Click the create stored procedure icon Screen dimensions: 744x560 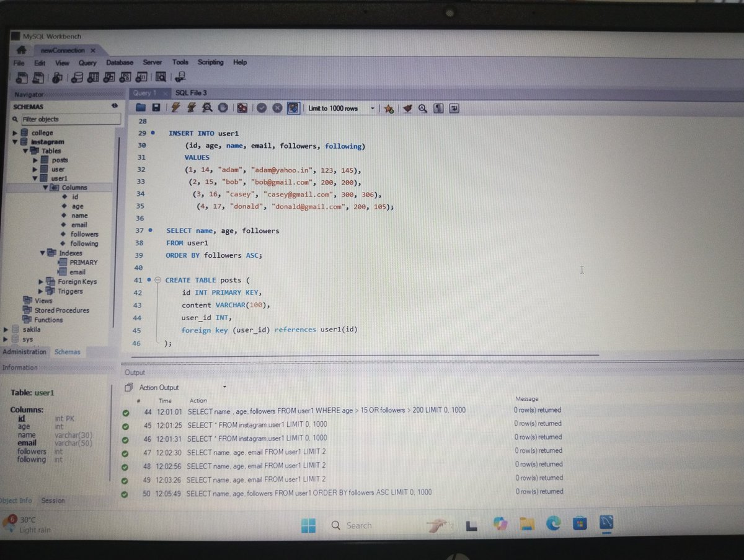126,77
